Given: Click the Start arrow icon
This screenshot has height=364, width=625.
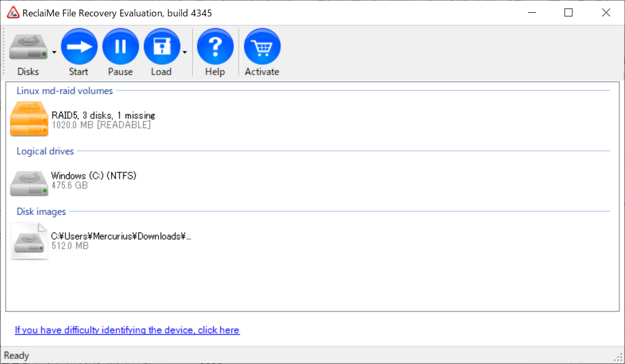Looking at the screenshot, I should point(79,47).
